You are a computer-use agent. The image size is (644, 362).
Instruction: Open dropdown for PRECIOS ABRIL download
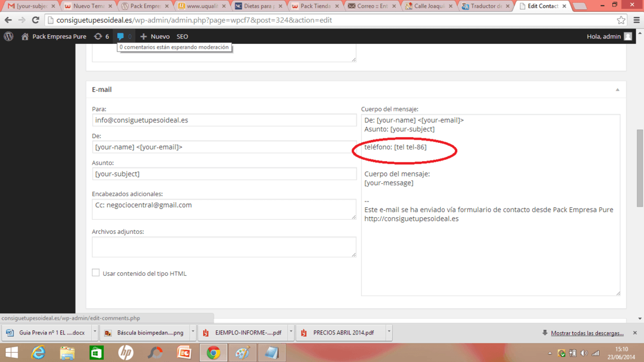pyautogui.click(x=389, y=332)
